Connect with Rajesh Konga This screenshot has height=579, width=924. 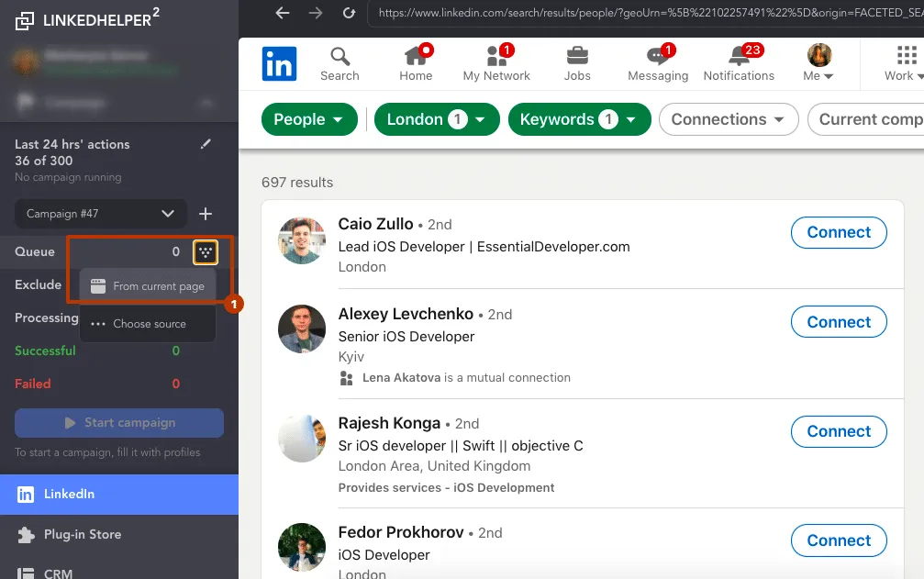(839, 432)
